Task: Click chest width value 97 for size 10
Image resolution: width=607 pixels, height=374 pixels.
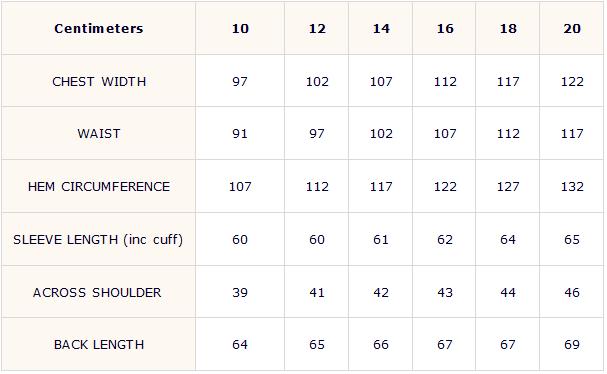Action: tap(240, 82)
